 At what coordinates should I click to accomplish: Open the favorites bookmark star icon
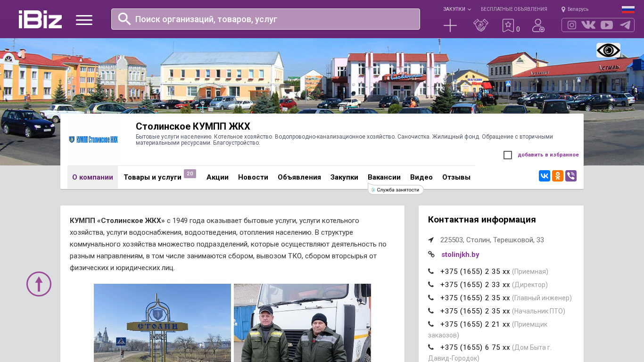click(508, 25)
